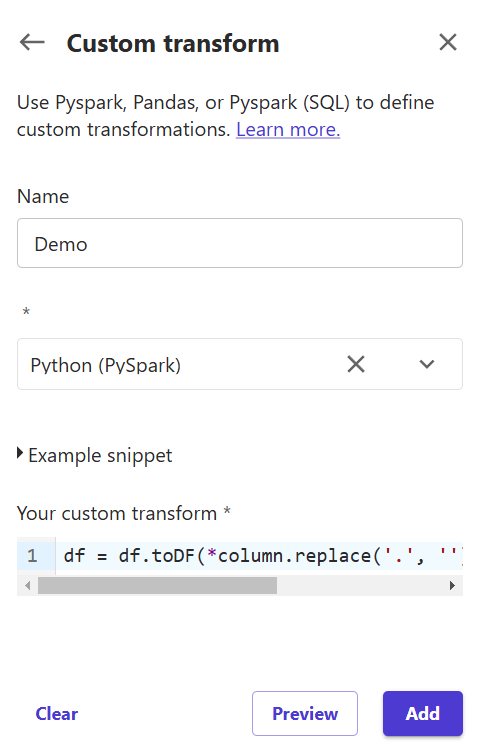Click the code editor right scroll arrow
Viewport: 482px width, 756px height.
[452, 586]
